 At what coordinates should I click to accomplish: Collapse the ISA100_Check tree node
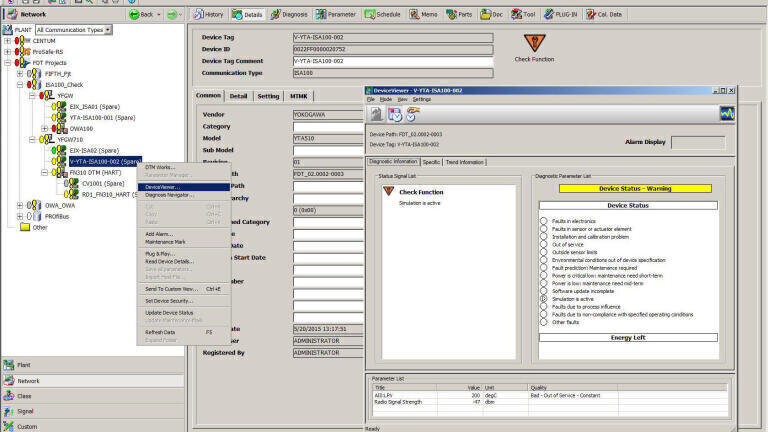(20, 85)
